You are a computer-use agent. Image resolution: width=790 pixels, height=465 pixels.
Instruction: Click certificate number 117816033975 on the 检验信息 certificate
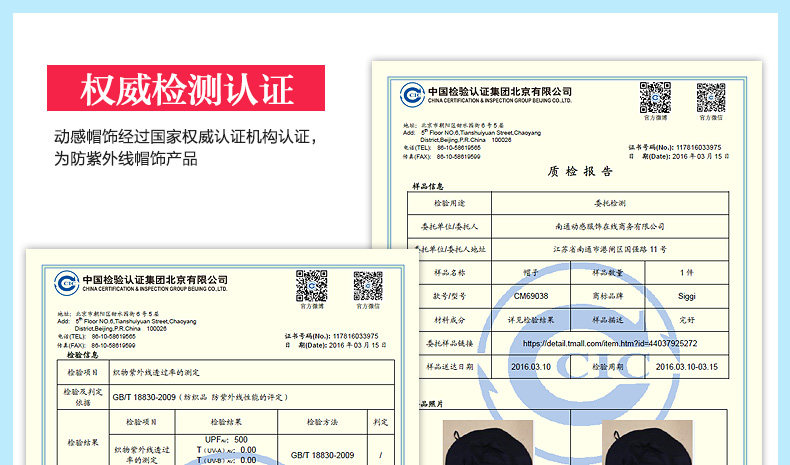[x=355, y=336]
